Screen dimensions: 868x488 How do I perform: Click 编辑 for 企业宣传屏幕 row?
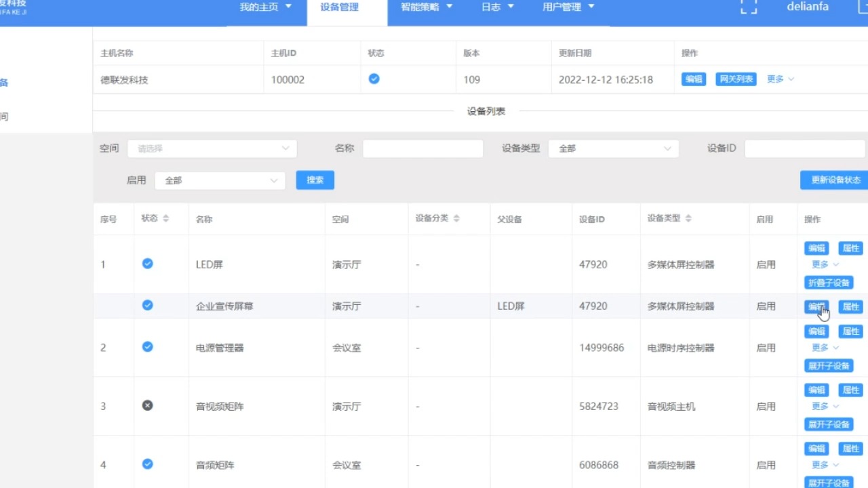pos(816,307)
